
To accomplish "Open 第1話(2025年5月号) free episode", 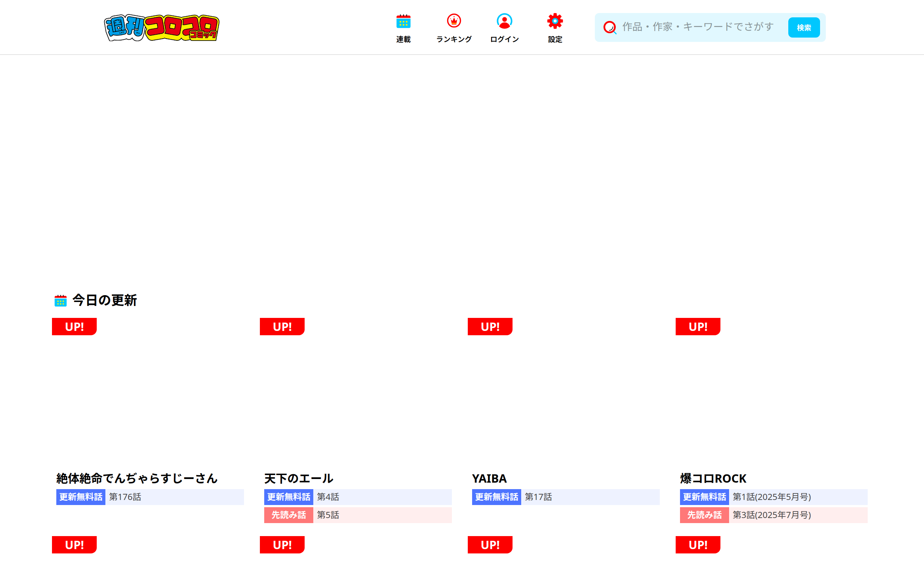I will pos(773,497).
